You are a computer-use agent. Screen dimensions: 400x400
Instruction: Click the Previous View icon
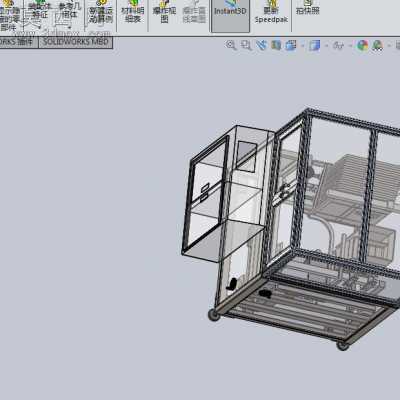coord(262,45)
